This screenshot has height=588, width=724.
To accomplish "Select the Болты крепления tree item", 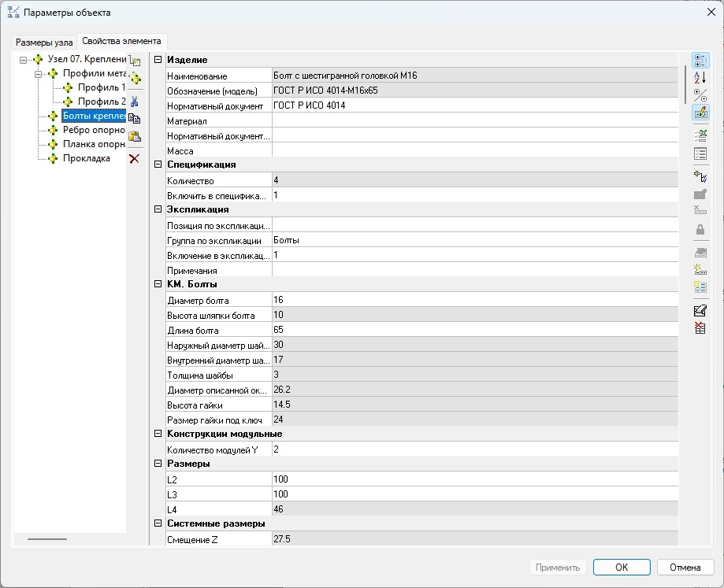I will (x=94, y=116).
